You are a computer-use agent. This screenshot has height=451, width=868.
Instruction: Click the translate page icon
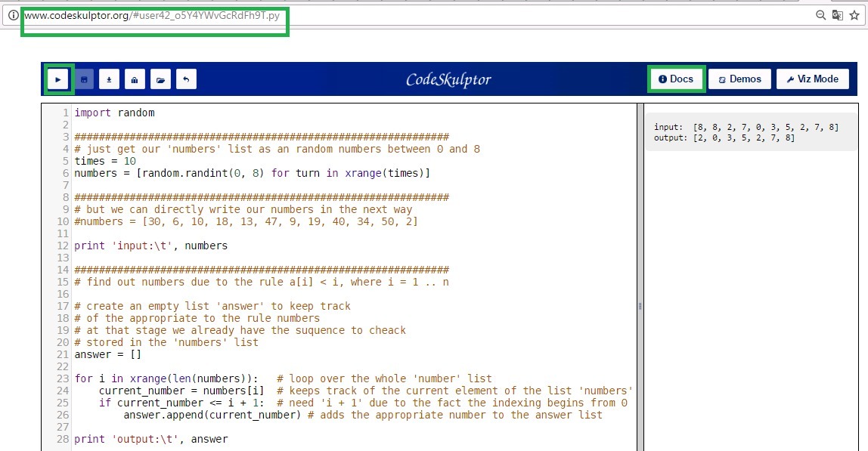click(x=838, y=15)
